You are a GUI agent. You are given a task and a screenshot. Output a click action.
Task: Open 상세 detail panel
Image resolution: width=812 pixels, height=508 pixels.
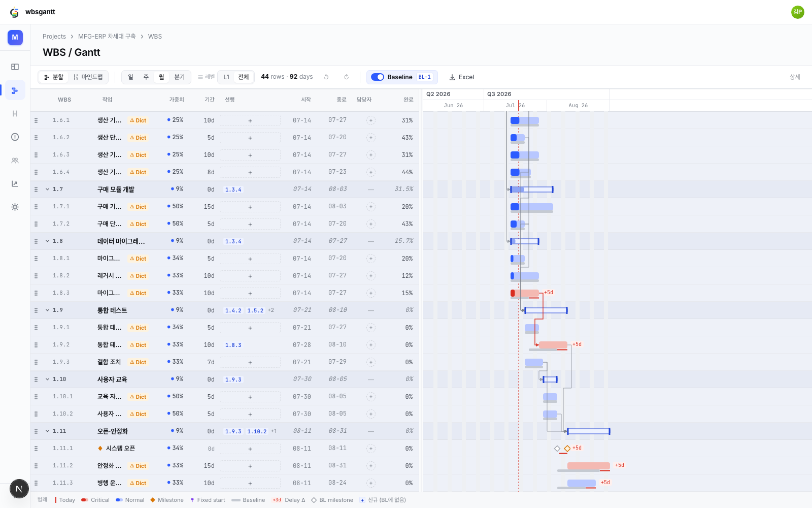tap(795, 77)
